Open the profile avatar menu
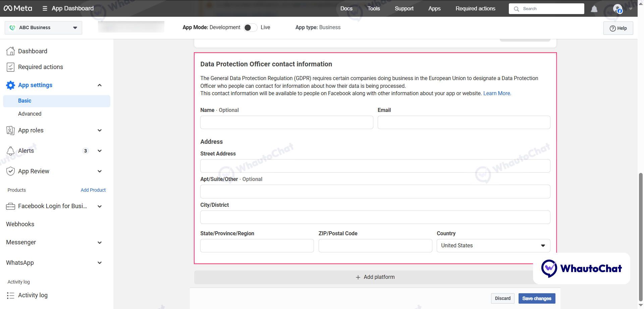Viewport: 644px width, 309px height. tap(618, 9)
